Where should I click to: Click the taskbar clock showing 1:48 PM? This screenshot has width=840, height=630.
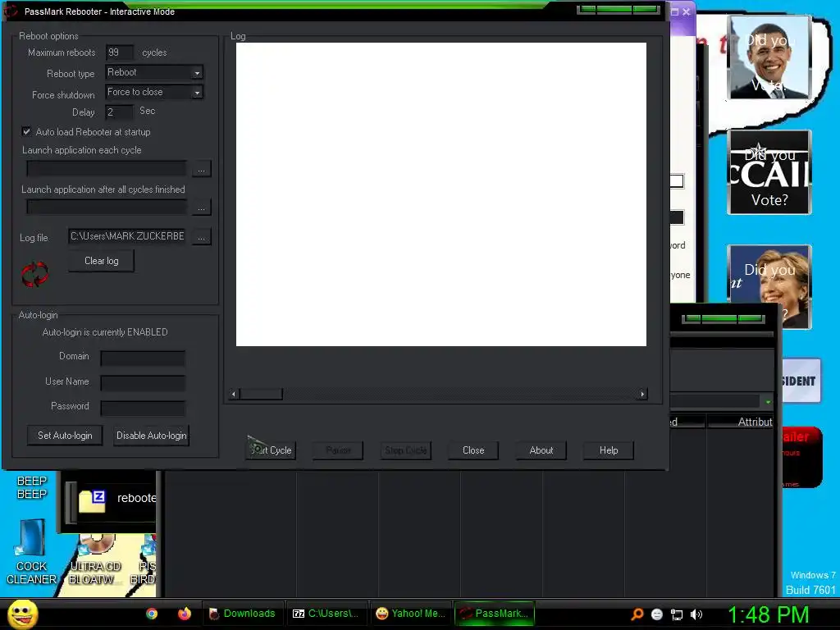click(x=768, y=614)
